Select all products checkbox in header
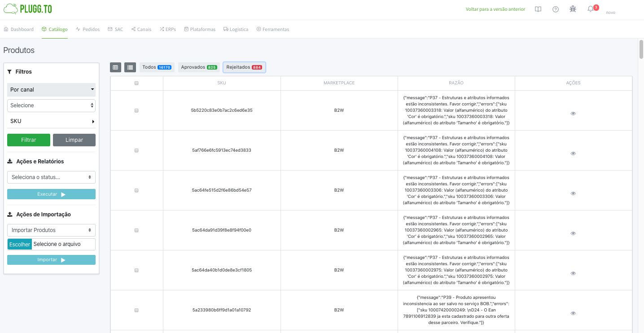 136,83
